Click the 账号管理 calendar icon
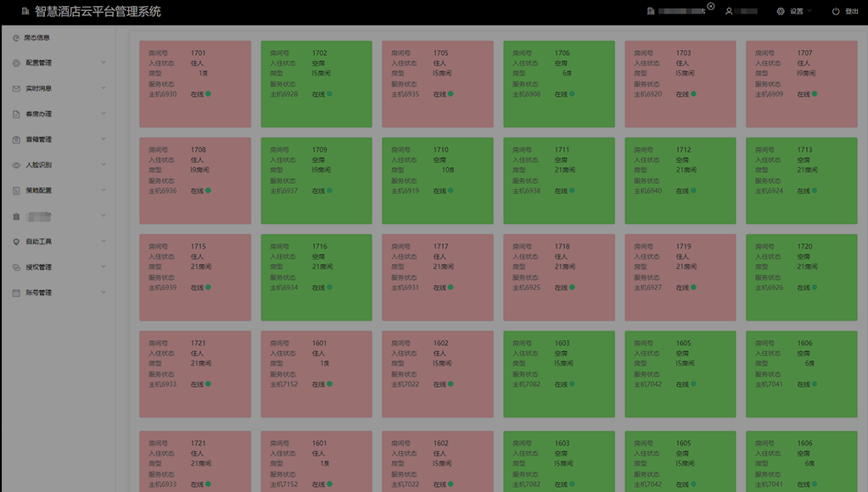The height and width of the screenshot is (492, 868). (16, 293)
